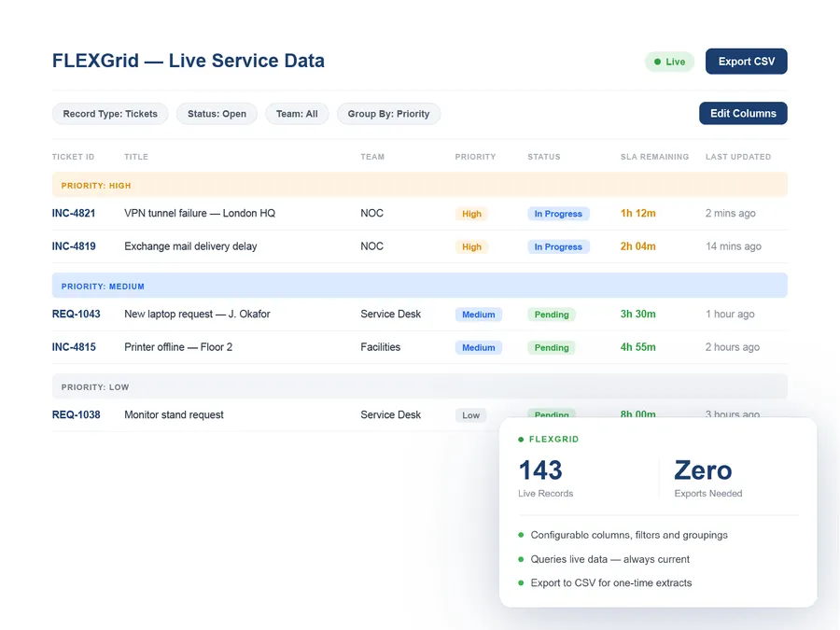Click the Pending status for INC-4815
840x630 pixels.
tap(552, 348)
